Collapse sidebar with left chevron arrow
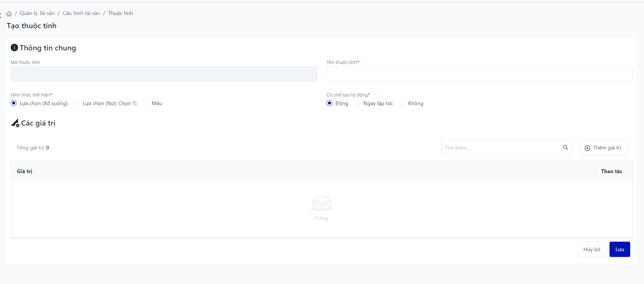 (1, 16)
